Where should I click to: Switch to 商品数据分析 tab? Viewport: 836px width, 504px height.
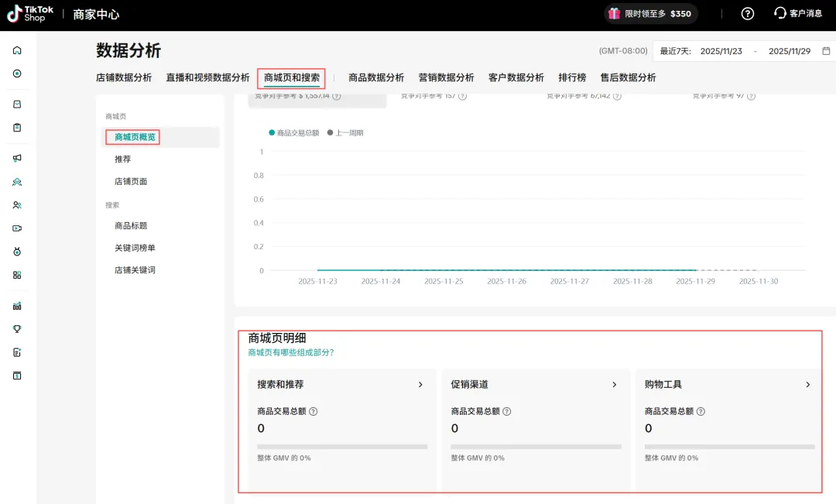[376, 77]
